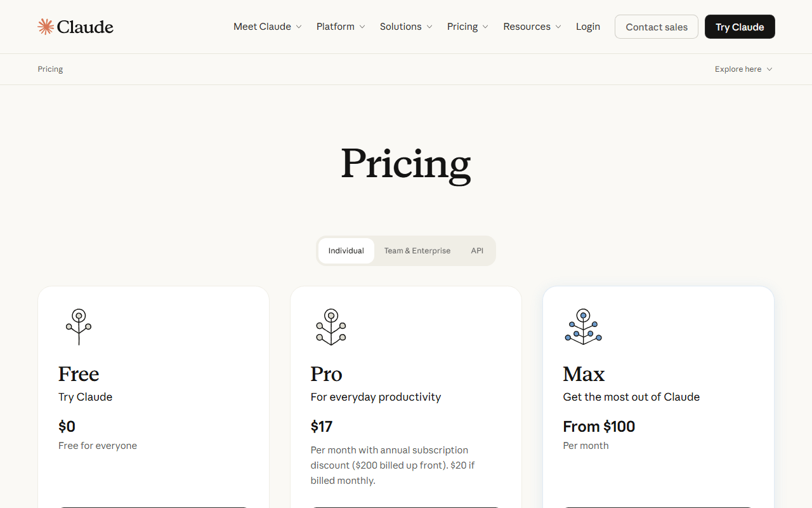Click the large Pricing page heading
The width and height of the screenshot is (812, 508).
[406, 164]
